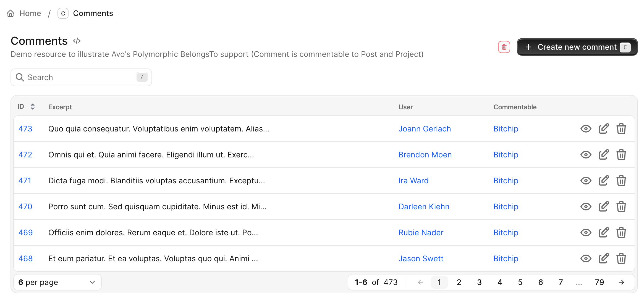Jump to last page 79
Viewport: 644px width, 301px height.
[x=600, y=282]
